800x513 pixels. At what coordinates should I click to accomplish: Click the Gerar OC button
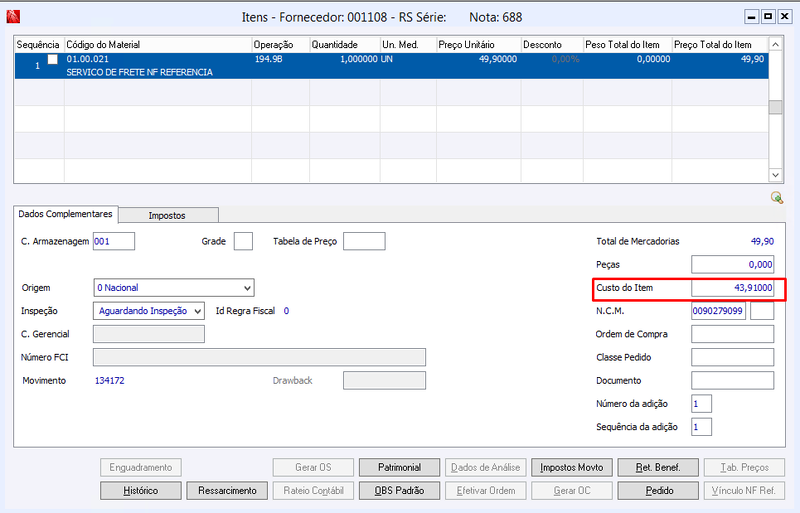coord(572,491)
